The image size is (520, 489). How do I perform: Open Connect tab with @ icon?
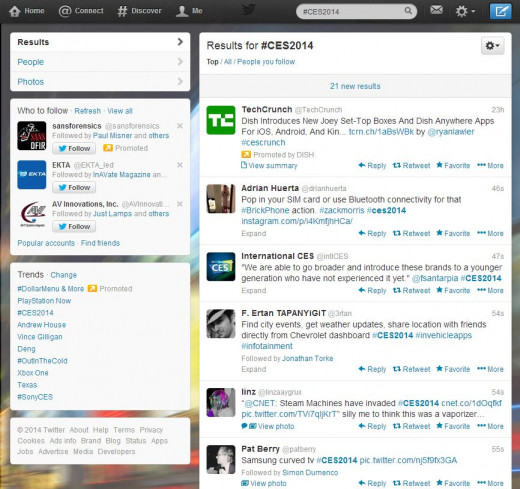(x=81, y=11)
